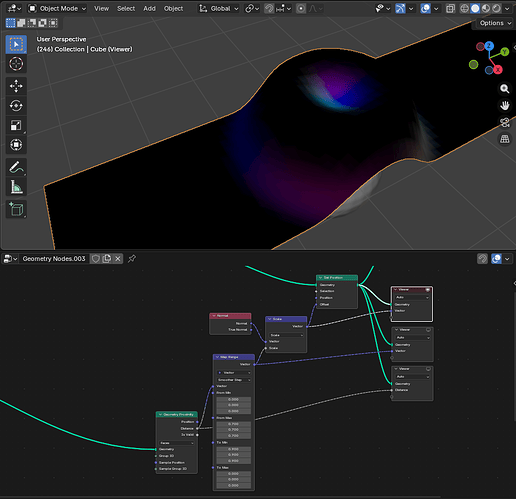This screenshot has height=499, width=516.
Task: Toggle proportional editing button
Action: coord(301,9)
